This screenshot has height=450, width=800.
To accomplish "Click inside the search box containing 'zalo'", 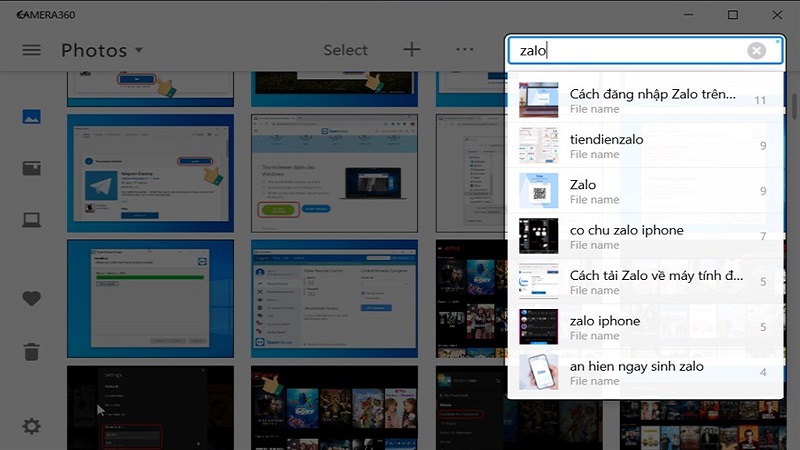I will pyautogui.click(x=630, y=51).
